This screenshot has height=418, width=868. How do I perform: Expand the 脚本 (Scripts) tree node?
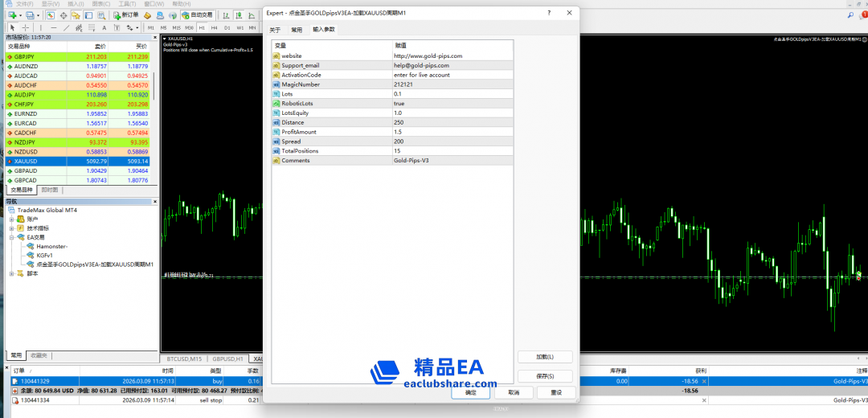tap(12, 273)
